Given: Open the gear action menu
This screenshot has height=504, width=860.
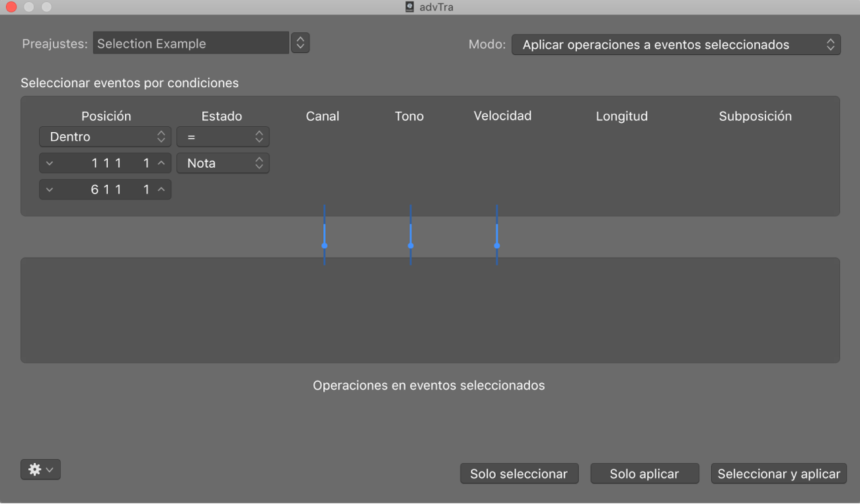Looking at the screenshot, I should pos(40,469).
